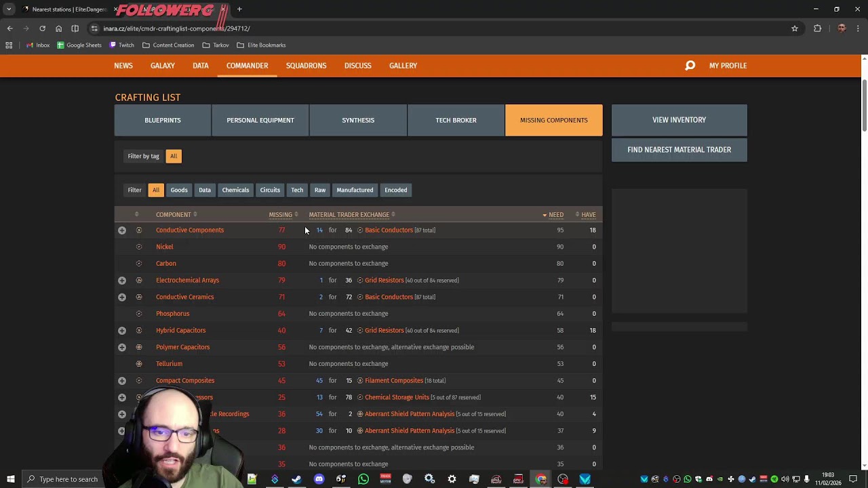Open the Twitch bookmark
The image size is (868, 488).
(x=121, y=45)
